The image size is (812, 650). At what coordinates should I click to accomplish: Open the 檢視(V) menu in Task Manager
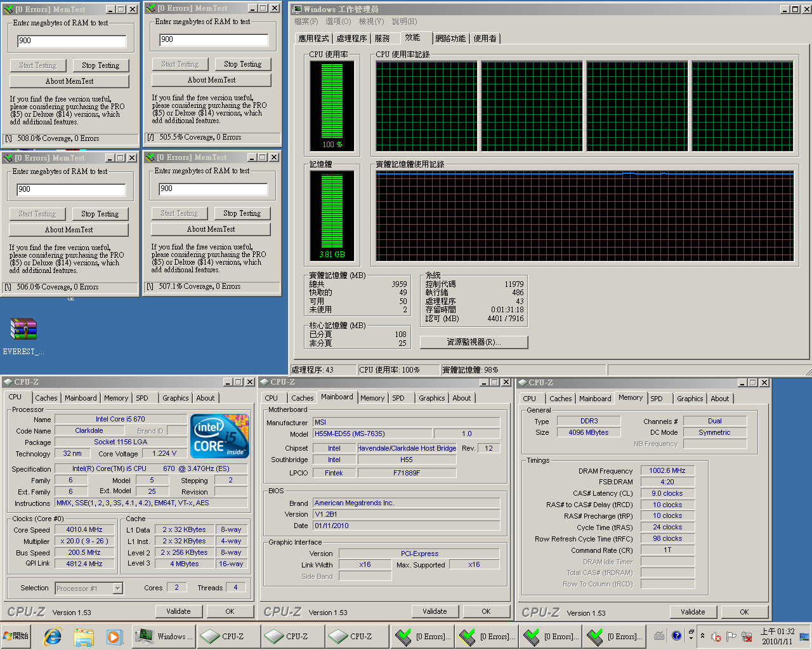372,22
